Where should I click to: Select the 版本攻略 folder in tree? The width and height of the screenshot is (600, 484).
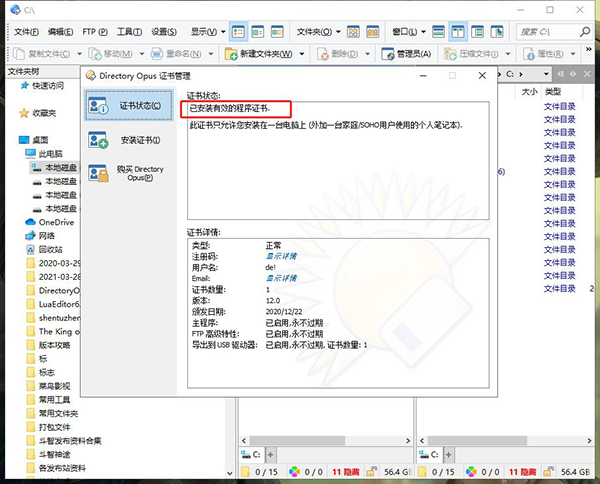[x=54, y=345]
